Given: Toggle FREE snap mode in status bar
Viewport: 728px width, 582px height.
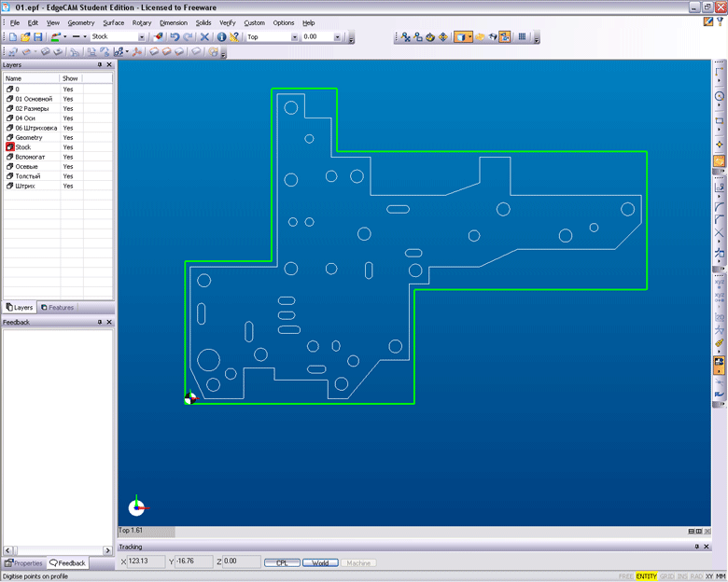Looking at the screenshot, I should tap(625, 576).
